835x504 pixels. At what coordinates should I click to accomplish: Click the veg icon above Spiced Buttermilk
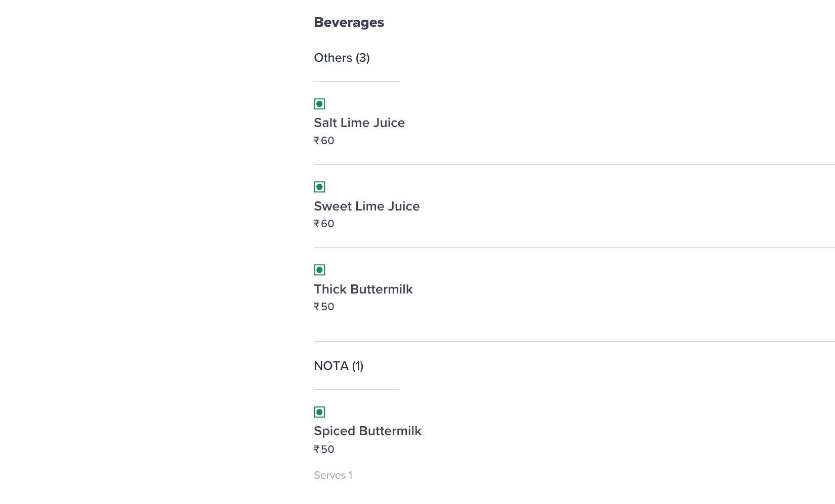click(319, 412)
